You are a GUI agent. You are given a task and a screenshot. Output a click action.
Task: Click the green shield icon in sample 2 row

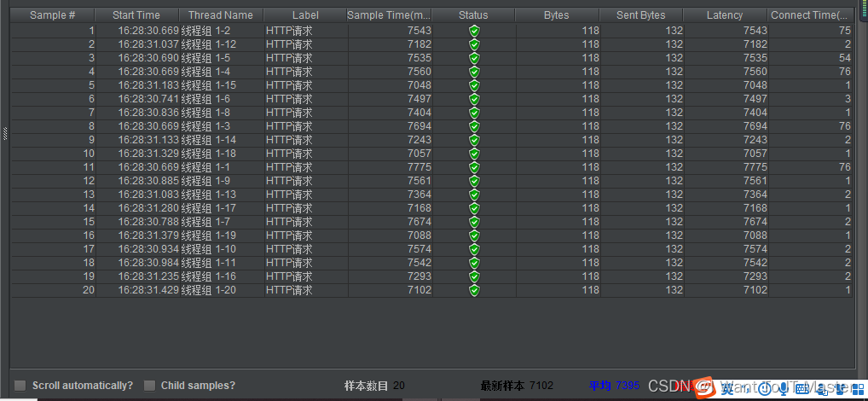(x=474, y=44)
